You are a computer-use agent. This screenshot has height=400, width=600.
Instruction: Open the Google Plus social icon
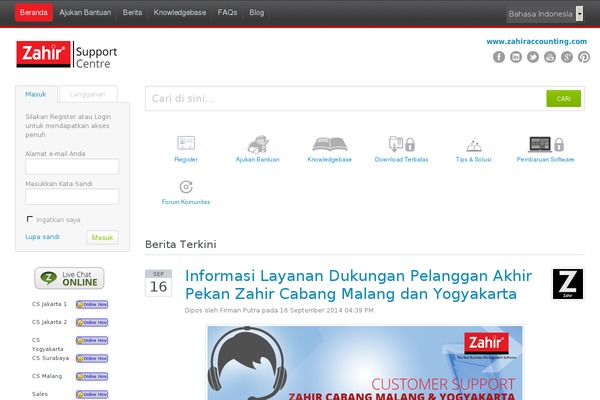567,57
